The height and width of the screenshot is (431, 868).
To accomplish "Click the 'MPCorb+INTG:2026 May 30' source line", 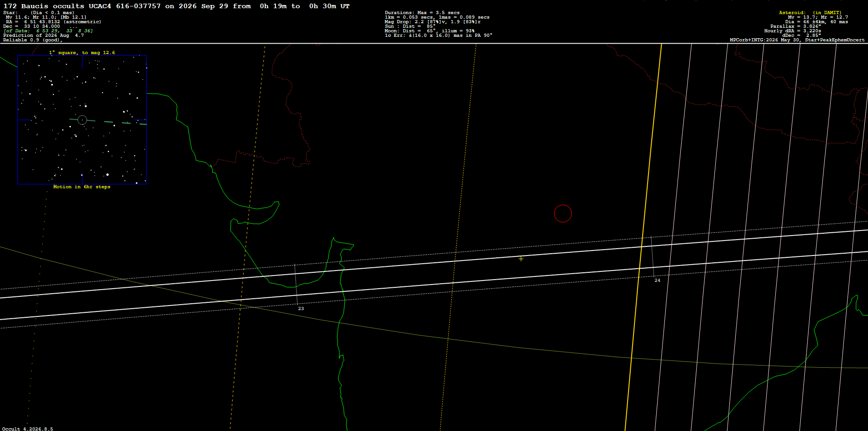I will pos(797,40).
